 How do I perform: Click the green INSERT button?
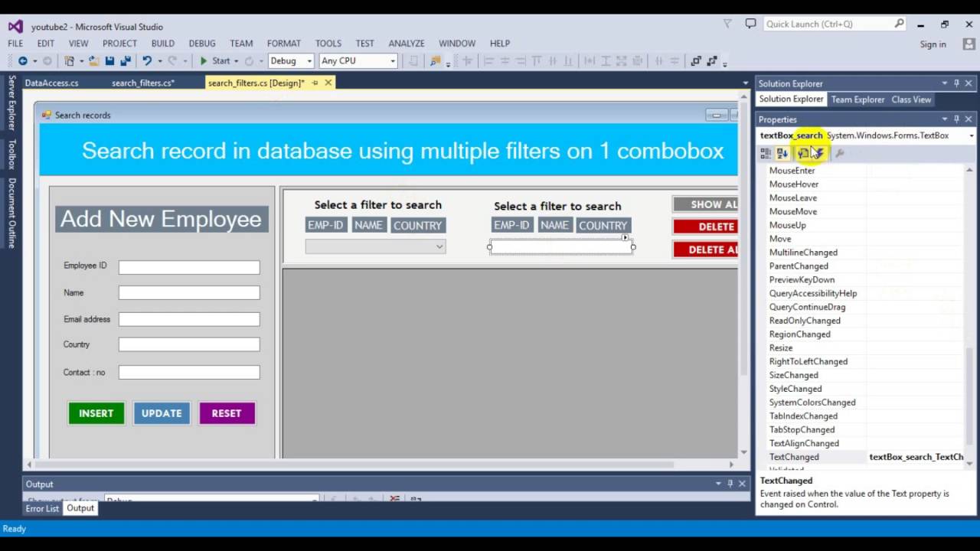click(96, 413)
